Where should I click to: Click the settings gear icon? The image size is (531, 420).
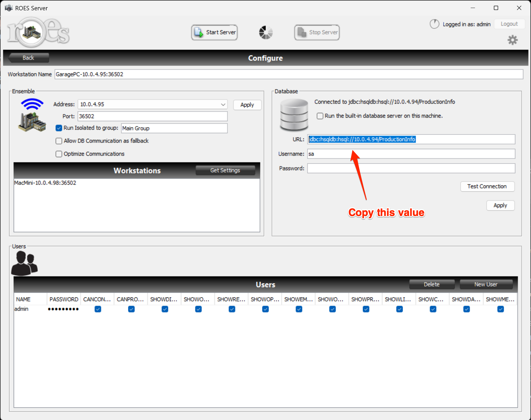(512, 40)
